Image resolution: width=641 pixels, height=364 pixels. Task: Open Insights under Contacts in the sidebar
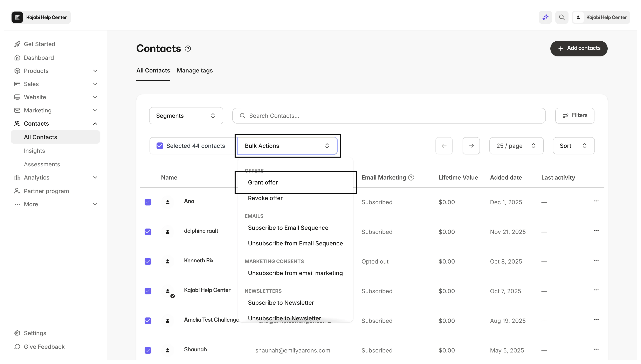[35, 150]
